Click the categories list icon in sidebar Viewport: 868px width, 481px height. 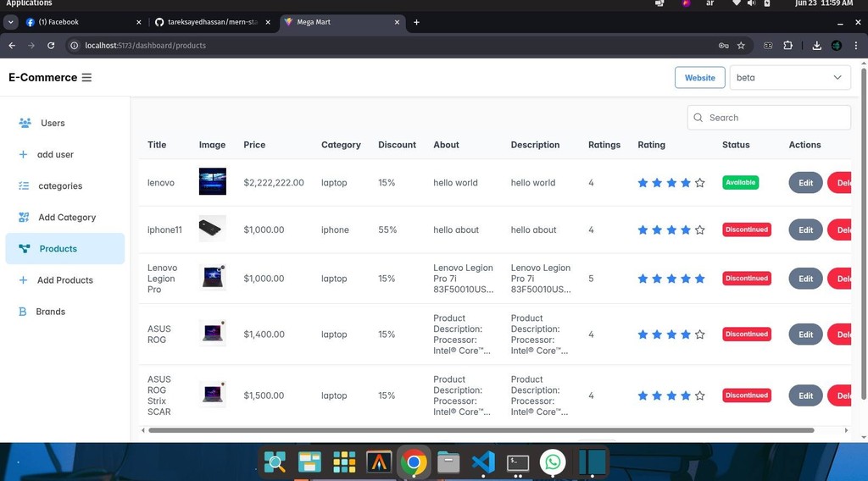tap(24, 186)
